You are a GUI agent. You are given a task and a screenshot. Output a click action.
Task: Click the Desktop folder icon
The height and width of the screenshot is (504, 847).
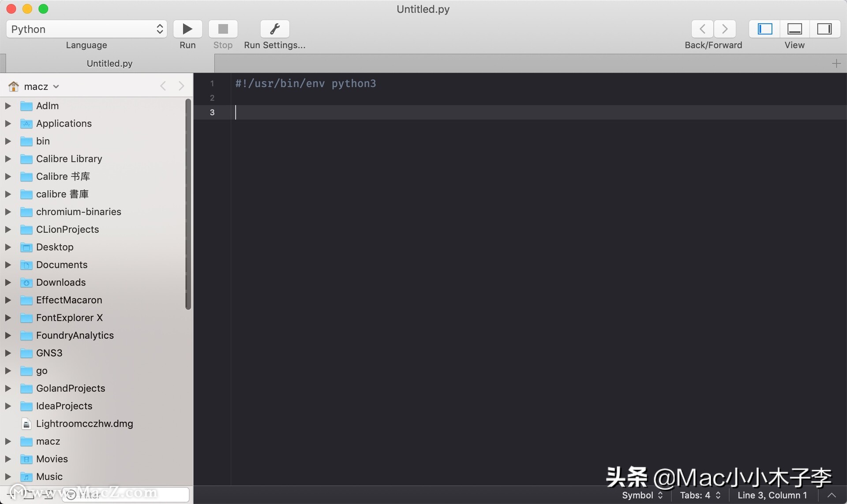pyautogui.click(x=26, y=247)
